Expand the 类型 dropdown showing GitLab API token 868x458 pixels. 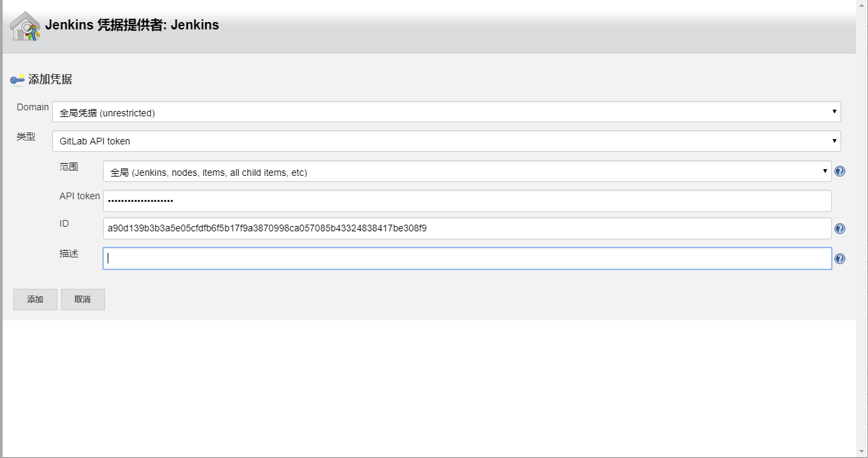click(x=447, y=141)
